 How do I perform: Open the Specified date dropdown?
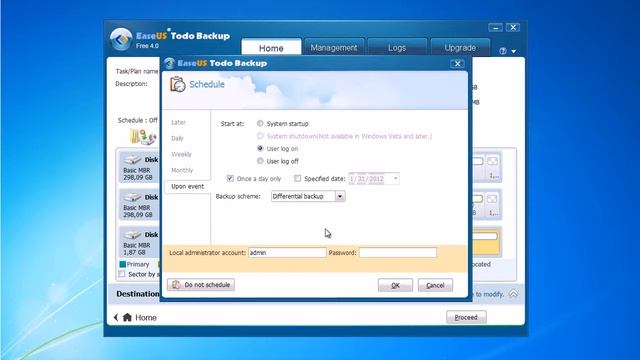tap(395, 178)
